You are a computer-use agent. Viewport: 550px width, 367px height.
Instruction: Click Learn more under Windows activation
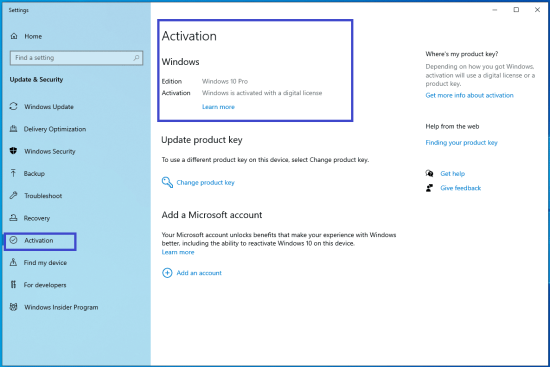(x=218, y=107)
